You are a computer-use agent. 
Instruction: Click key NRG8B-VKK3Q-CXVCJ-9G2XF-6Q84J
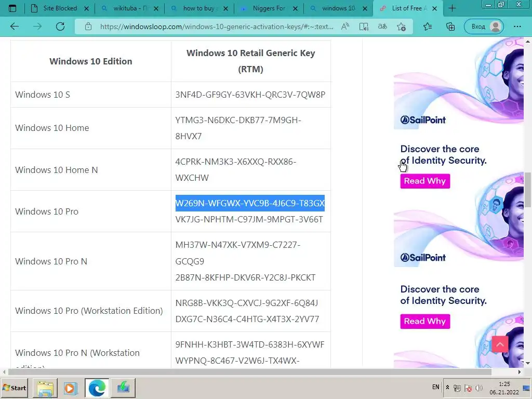[247, 303]
